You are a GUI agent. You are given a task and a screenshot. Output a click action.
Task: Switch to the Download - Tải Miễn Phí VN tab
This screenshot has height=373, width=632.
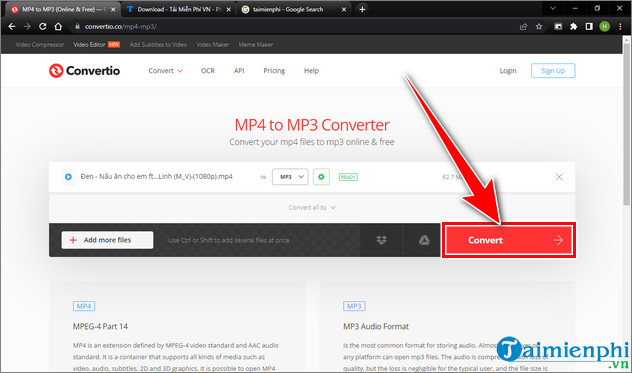pos(179,9)
